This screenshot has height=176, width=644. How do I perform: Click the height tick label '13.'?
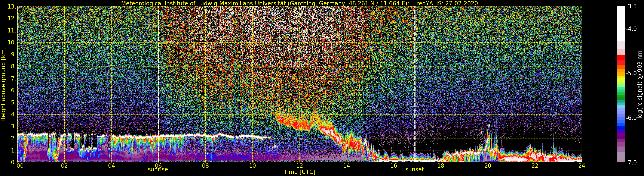[x=12, y=6]
